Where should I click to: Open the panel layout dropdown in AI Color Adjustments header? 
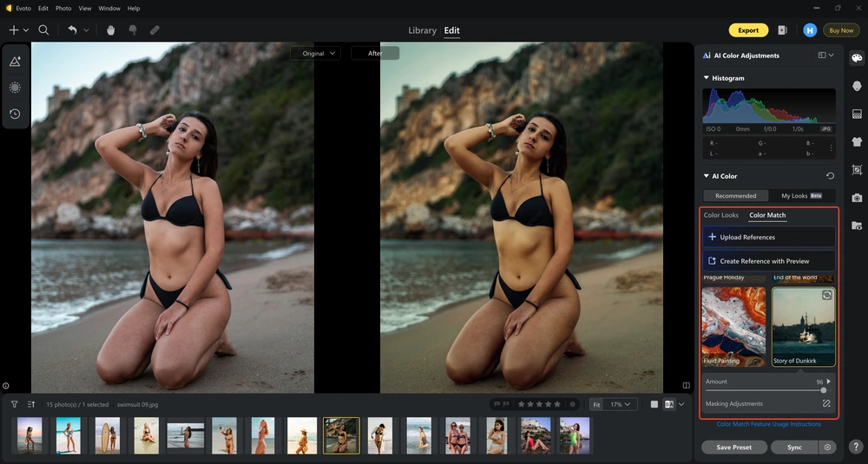(825, 56)
